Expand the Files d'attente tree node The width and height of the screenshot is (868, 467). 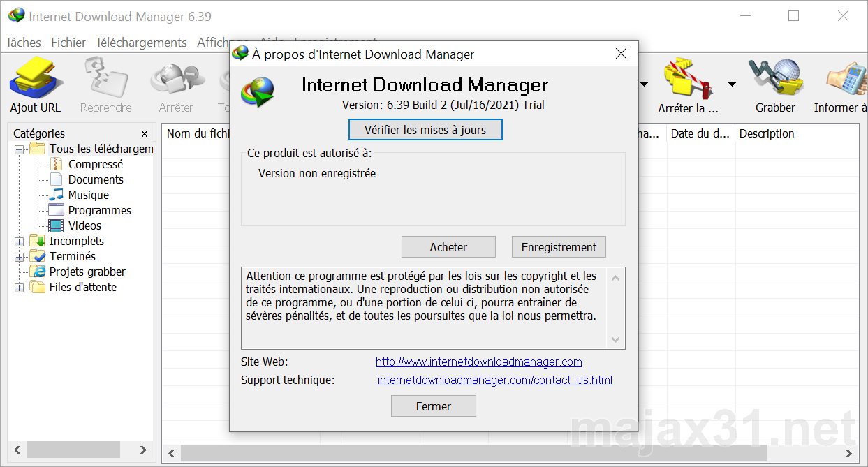[x=19, y=288]
